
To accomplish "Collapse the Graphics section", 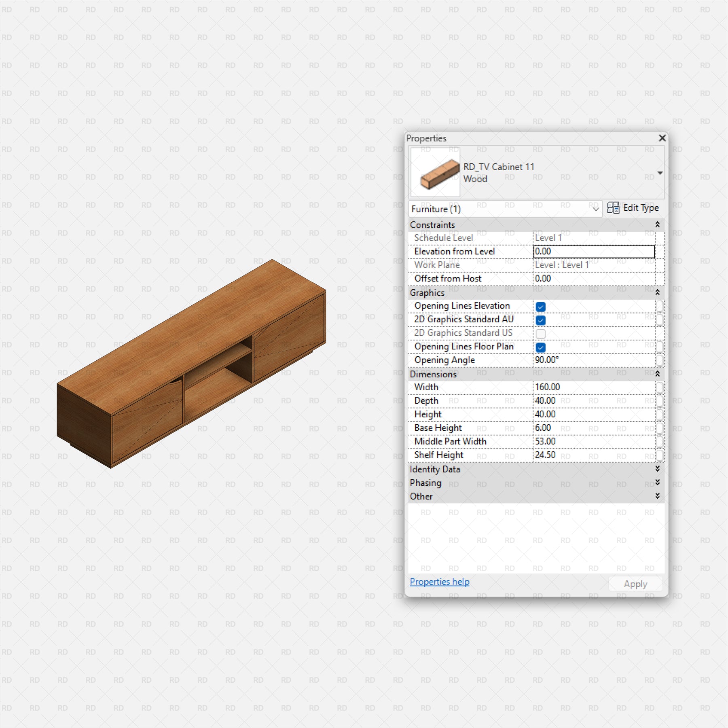I will [657, 292].
